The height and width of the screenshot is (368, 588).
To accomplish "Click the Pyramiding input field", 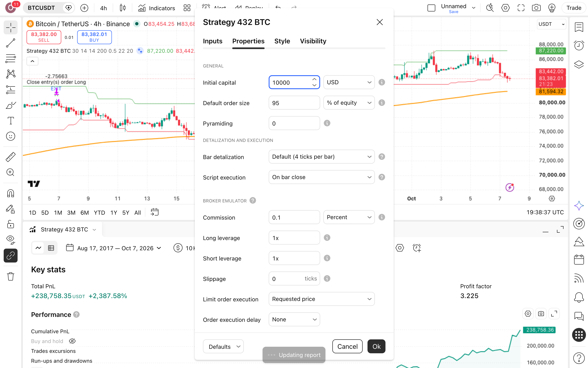I will tap(294, 123).
